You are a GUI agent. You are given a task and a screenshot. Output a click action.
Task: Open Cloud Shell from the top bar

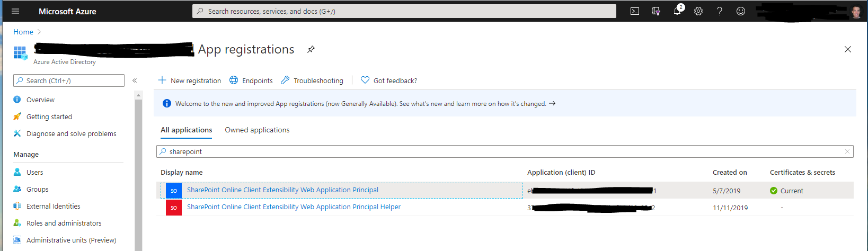tap(635, 11)
